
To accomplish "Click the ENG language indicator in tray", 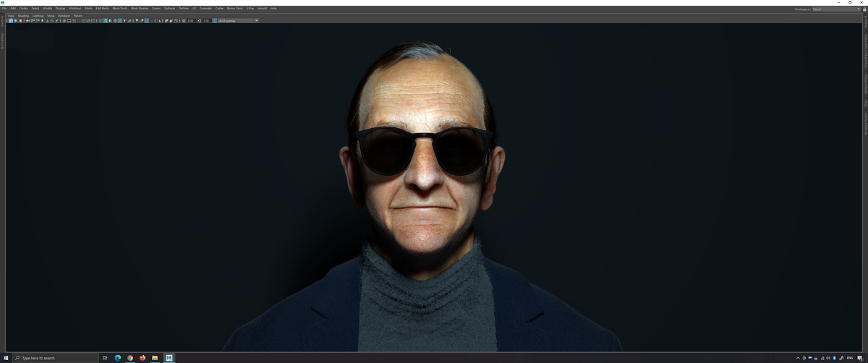I will (x=850, y=358).
